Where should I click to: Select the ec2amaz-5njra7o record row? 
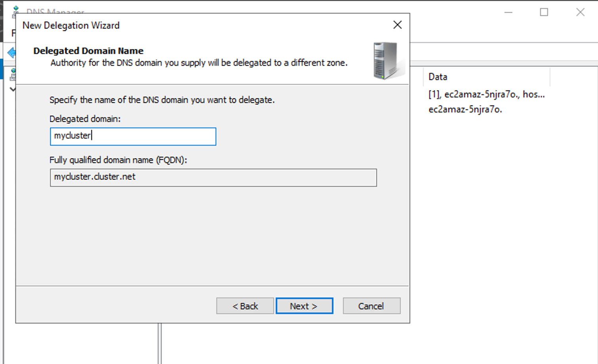click(465, 110)
